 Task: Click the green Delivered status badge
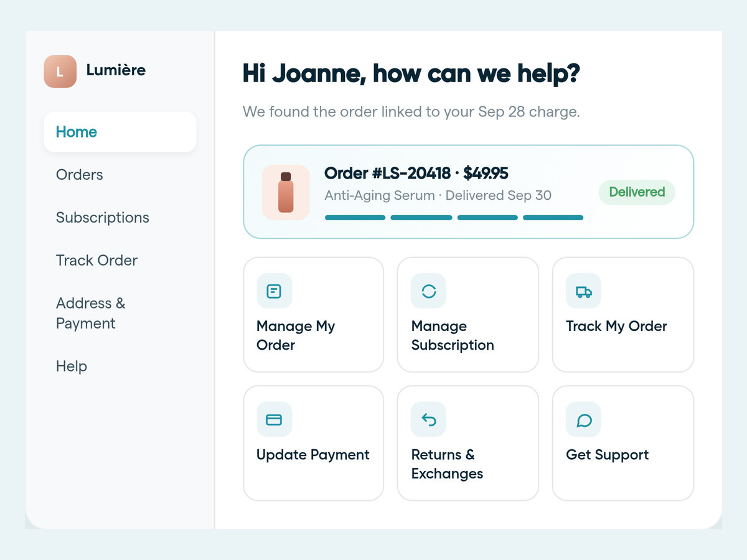pyautogui.click(x=637, y=192)
